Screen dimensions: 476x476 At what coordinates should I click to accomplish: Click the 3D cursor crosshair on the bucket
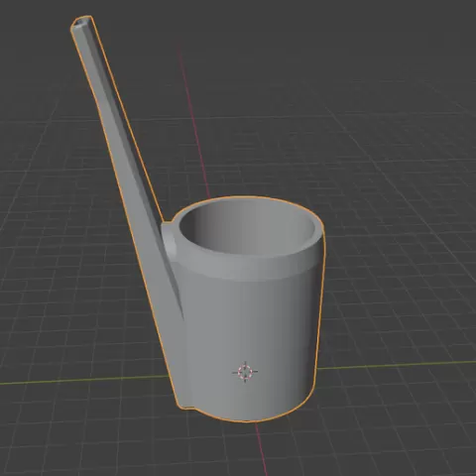tap(245, 372)
